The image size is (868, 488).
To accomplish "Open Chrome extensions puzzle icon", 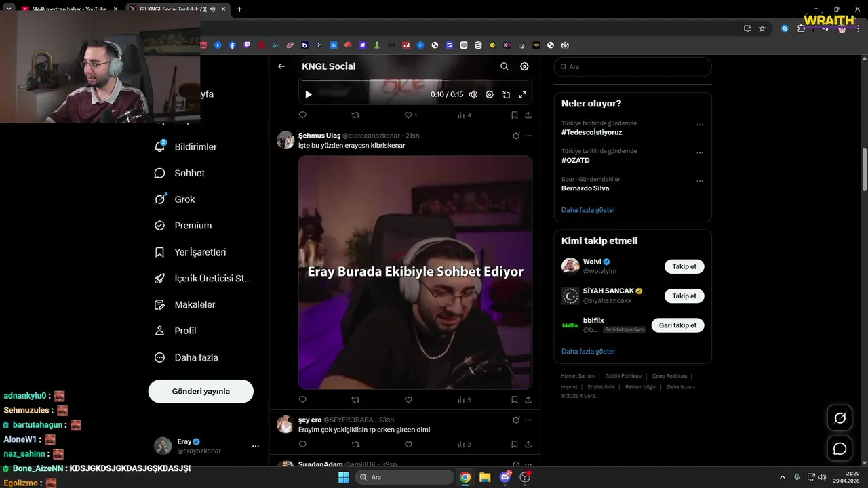I will tap(801, 28).
